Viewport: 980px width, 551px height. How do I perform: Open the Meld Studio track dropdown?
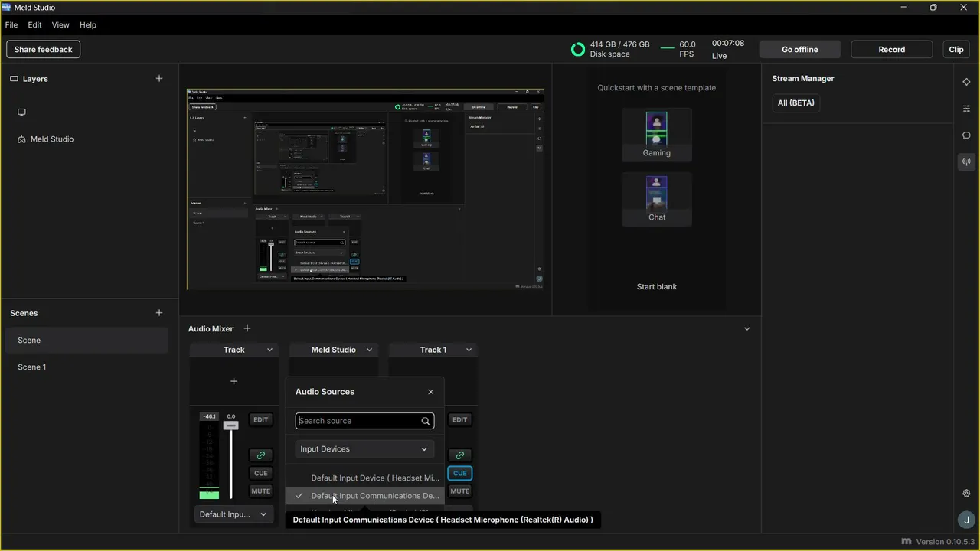coord(369,350)
